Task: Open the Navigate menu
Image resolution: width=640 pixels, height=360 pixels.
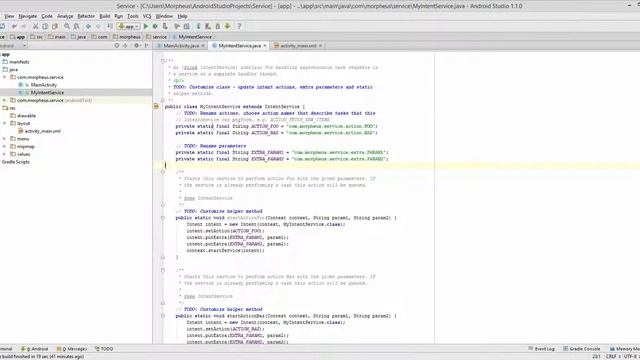Action: (28, 16)
